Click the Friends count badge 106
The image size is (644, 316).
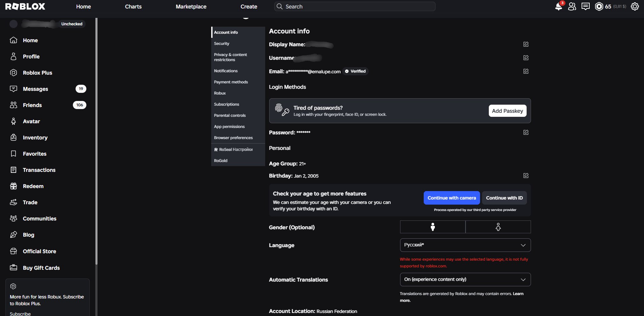(x=80, y=105)
